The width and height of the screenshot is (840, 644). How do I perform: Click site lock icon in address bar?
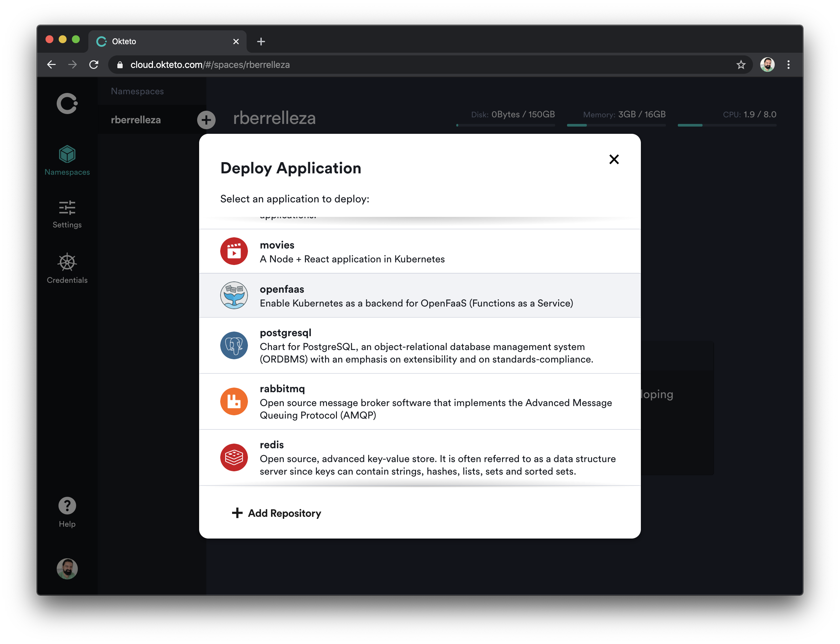[120, 65]
